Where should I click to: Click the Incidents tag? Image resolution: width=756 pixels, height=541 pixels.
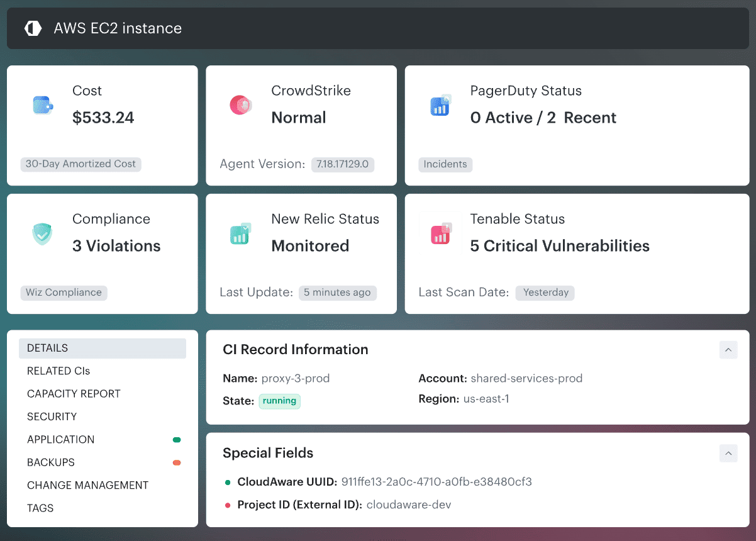click(445, 164)
